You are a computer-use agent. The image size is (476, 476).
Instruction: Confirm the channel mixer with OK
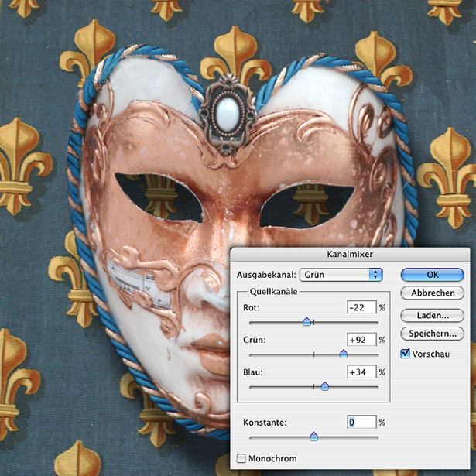tap(432, 274)
